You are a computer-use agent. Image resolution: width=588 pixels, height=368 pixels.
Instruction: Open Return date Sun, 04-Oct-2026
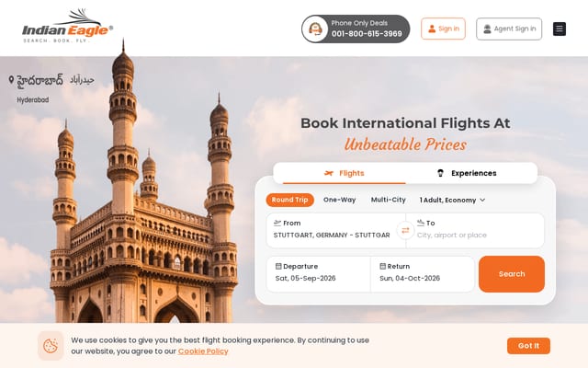click(423, 274)
